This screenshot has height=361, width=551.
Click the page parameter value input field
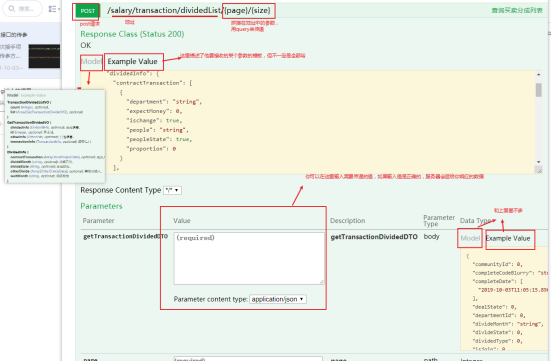(248, 359)
